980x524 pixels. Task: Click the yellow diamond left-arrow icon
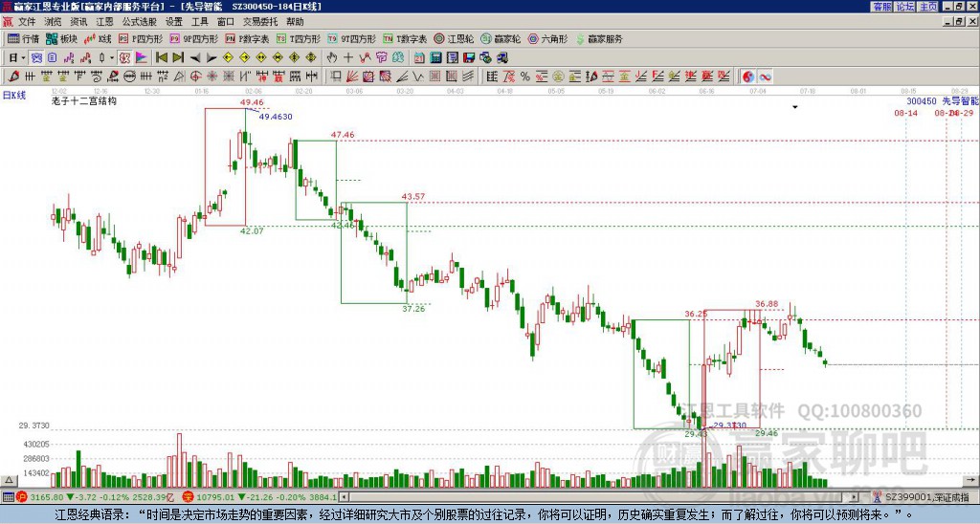click(228, 57)
